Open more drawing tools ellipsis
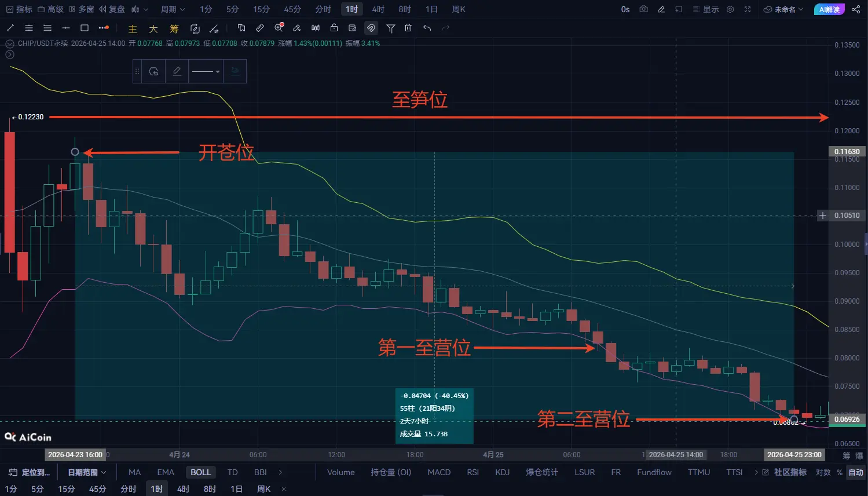This screenshot has width=868, height=496. (104, 28)
